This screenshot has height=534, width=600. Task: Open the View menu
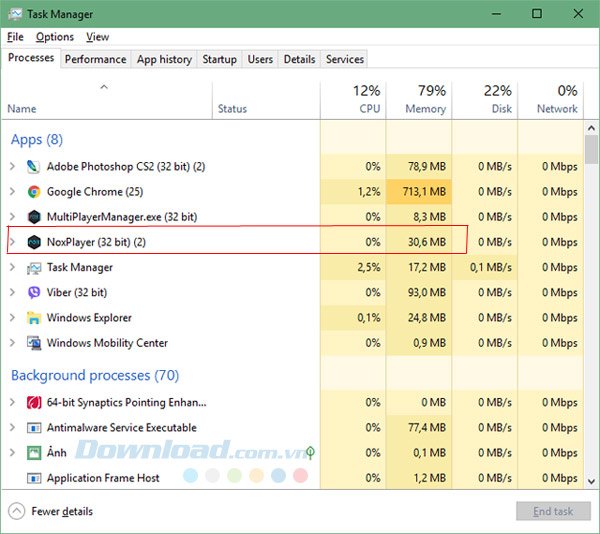(98, 37)
